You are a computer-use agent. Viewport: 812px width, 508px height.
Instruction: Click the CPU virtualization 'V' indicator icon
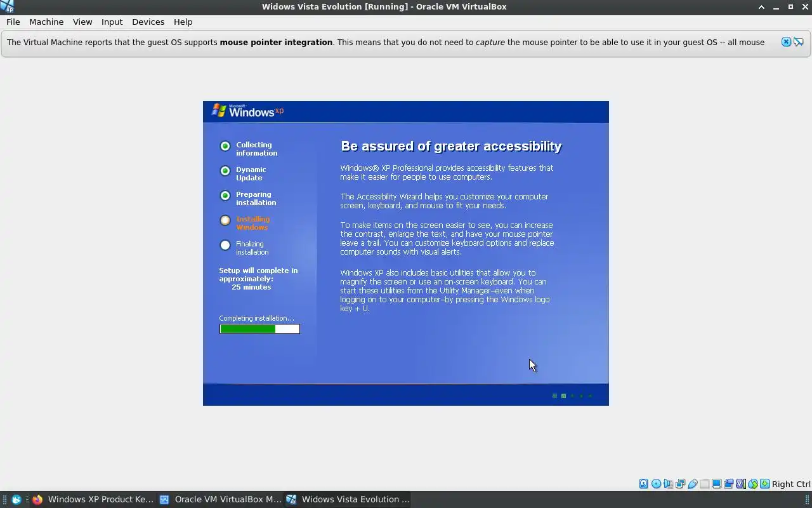(740, 484)
